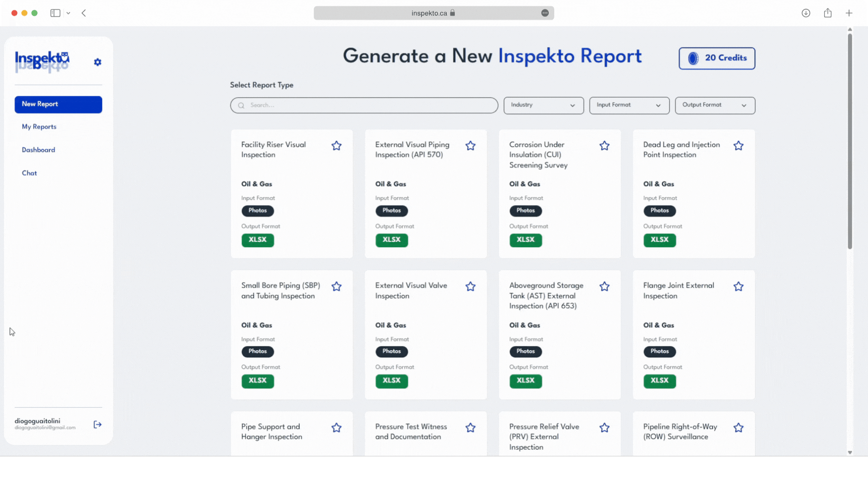Focus the report type search field
The height and width of the screenshot is (488, 868).
[364, 105]
